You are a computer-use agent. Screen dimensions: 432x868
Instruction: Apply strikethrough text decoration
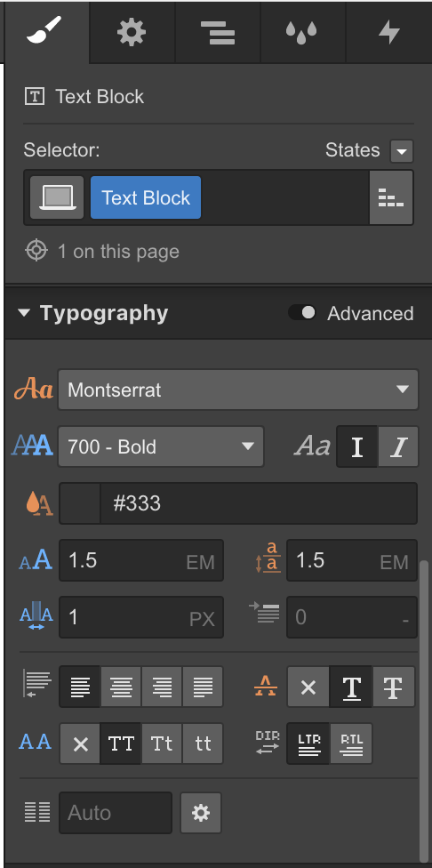394,687
